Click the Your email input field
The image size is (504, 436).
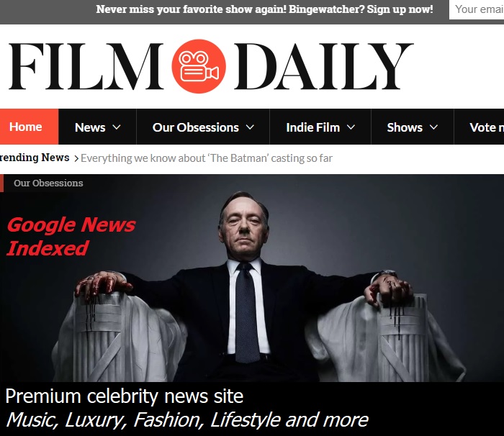coord(477,9)
